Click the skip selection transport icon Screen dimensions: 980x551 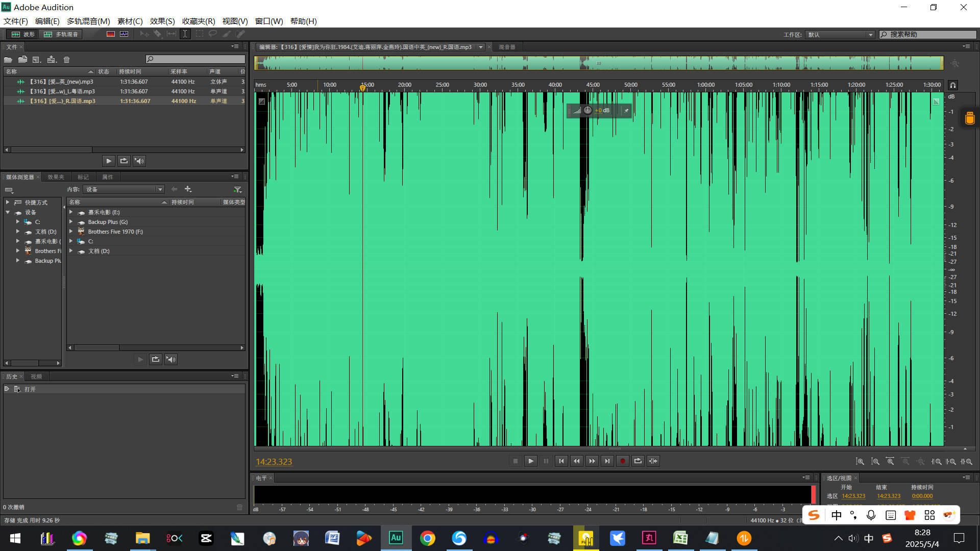coord(653,461)
